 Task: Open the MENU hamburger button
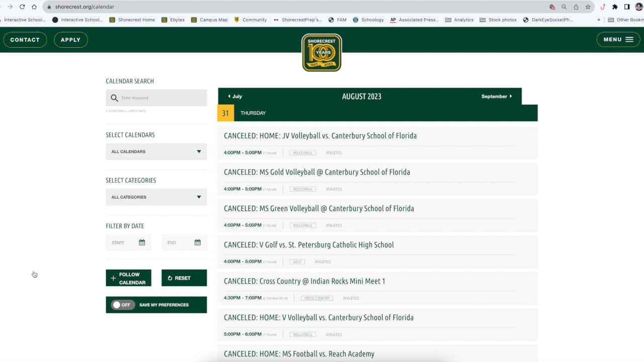coord(618,40)
